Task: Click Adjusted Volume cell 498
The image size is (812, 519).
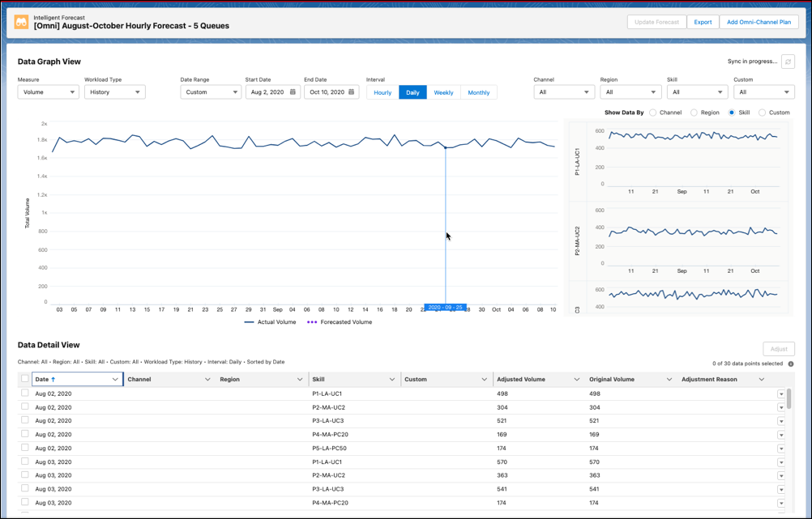Action: click(502, 394)
